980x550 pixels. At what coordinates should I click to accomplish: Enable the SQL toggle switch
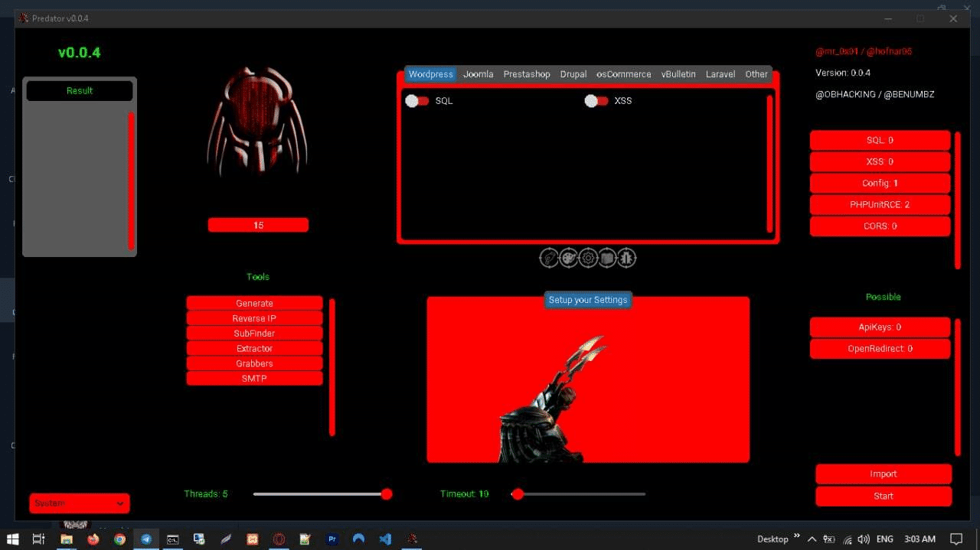click(x=417, y=101)
